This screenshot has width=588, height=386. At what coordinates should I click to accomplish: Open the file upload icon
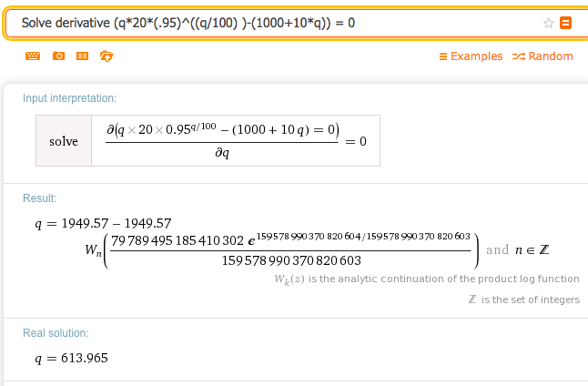tap(106, 56)
